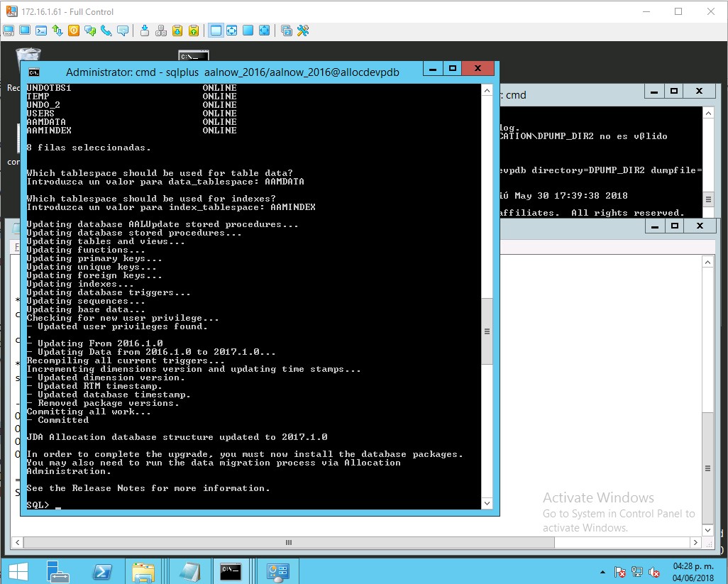Click the file transfer arrows toolbar icon
The height and width of the screenshot is (584, 728).
pyautogui.click(x=57, y=31)
